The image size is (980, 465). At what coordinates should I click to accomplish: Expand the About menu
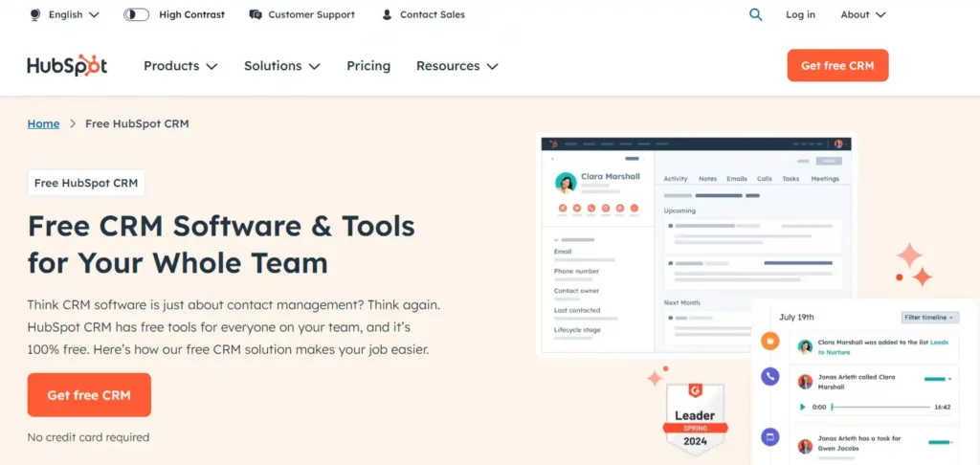point(863,14)
